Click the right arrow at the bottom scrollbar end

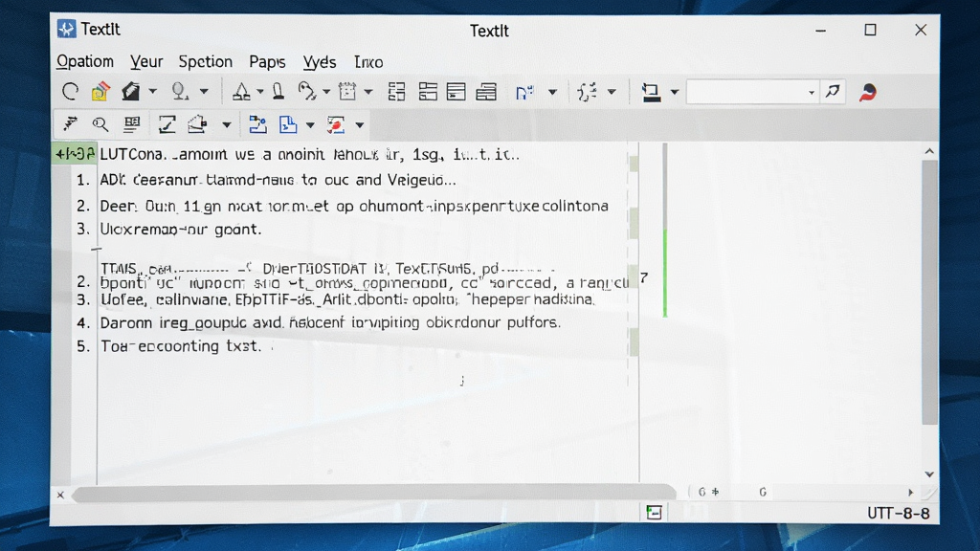pyautogui.click(x=911, y=493)
